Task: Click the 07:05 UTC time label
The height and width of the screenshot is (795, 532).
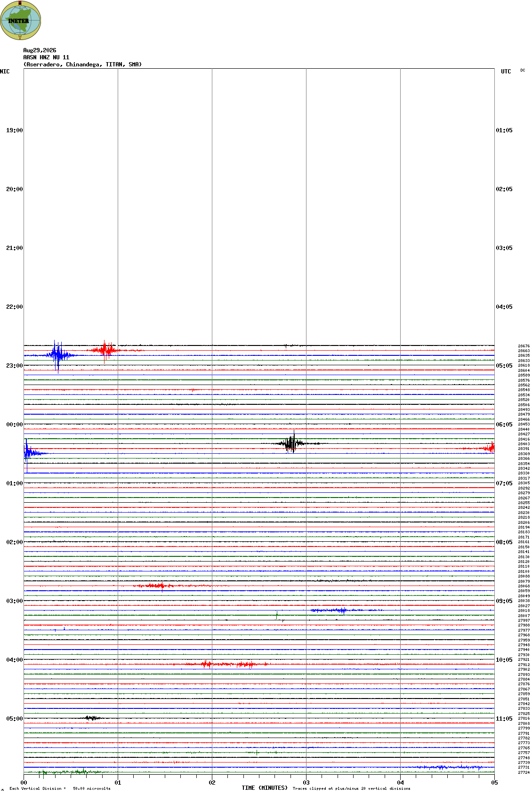Action: click(x=504, y=483)
